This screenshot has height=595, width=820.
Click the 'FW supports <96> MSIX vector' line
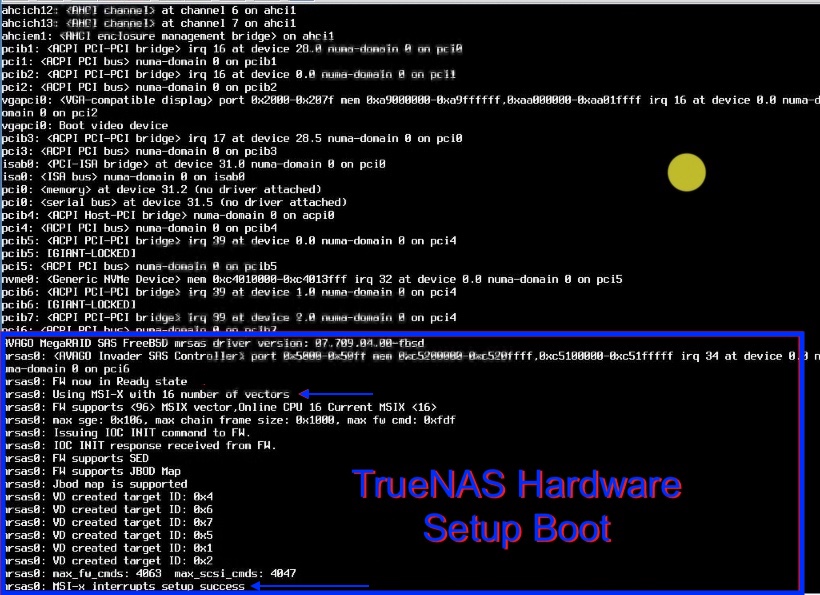221,407
